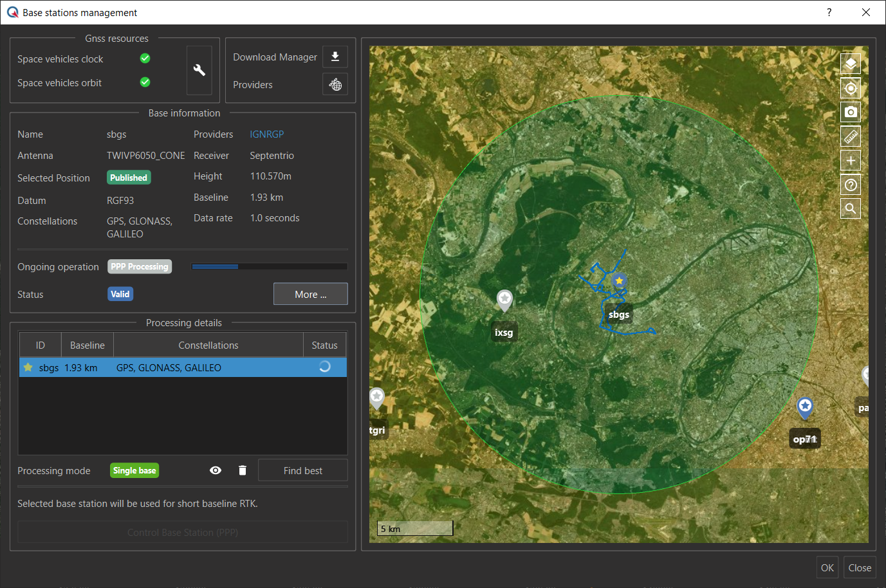The height and width of the screenshot is (588, 886).
Task: Open the Download Manager
Action: coord(335,57)
